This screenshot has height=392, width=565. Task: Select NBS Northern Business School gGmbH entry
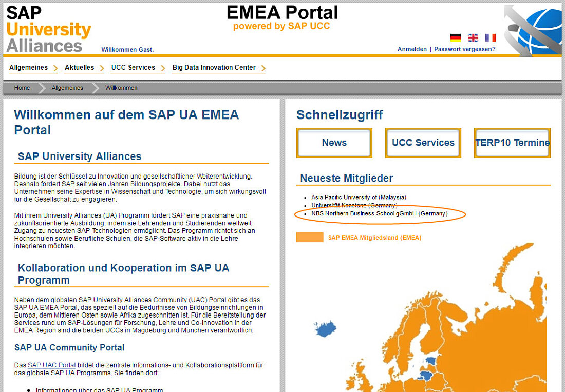[380, 213]
